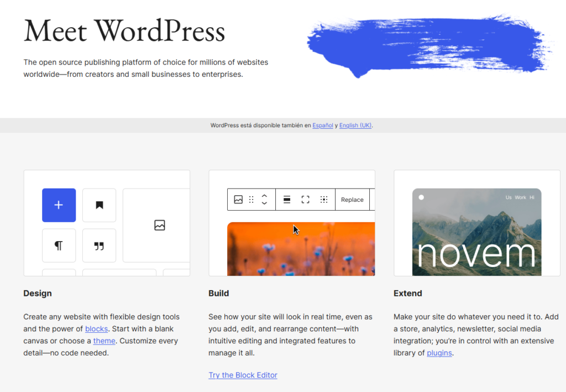Open the English (UK) language link
566x392 pixels.
[355, 126]
